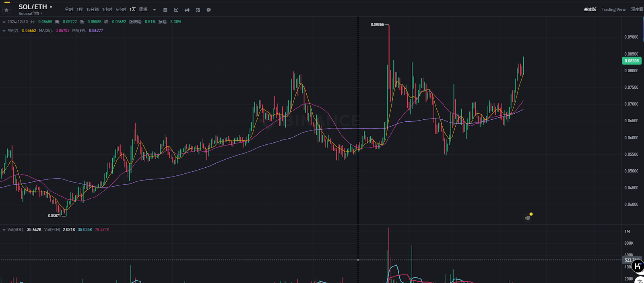Open chart settings gear icon
This screenshot has height=283, width=644.
pyautogui.click(x=208, y=10)
